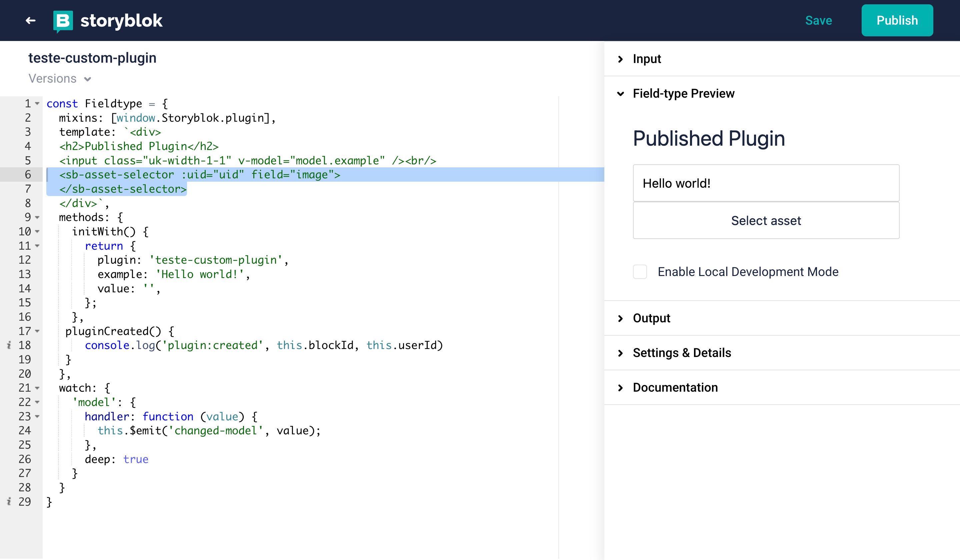Click line with 'window.Storyblok.plugin'
The image size is (960, 560).
click(x=167, y=118)
